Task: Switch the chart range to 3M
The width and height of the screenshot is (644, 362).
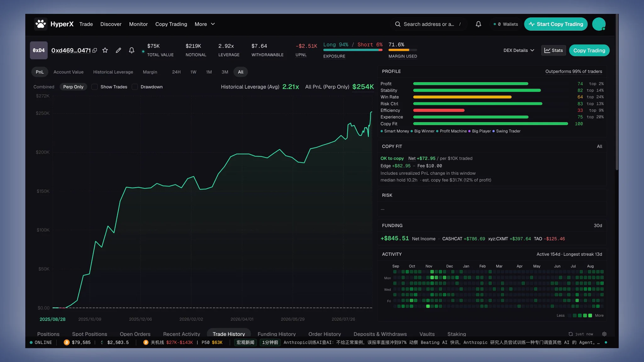Action: pos(225,72)
